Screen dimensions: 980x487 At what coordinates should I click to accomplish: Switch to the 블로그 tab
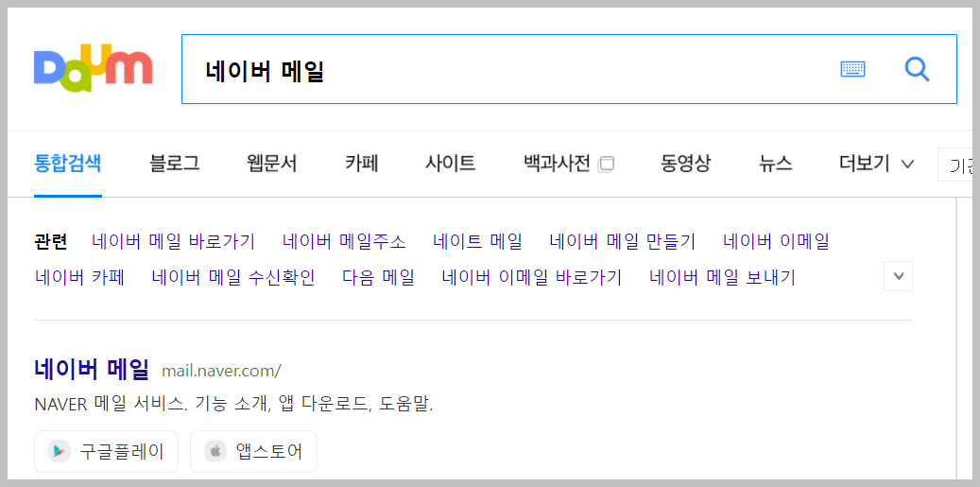pyautogui.click(x=175, y=164)
